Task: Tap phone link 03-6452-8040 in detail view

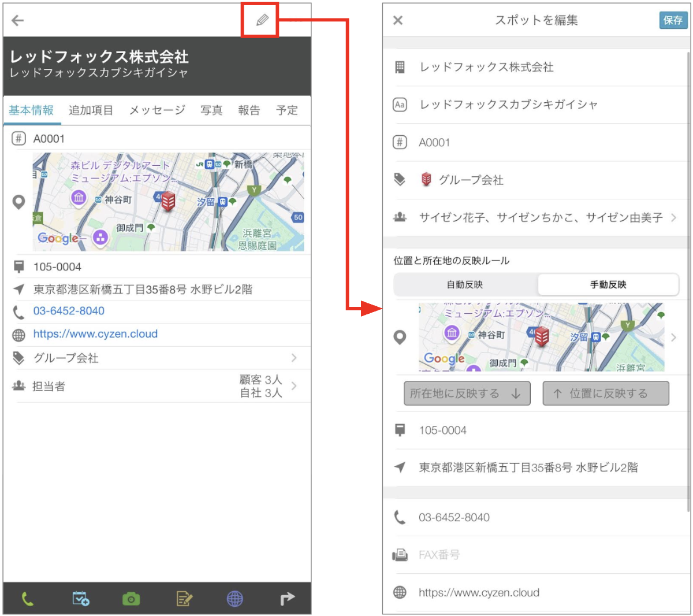Action: click(69, 311)
